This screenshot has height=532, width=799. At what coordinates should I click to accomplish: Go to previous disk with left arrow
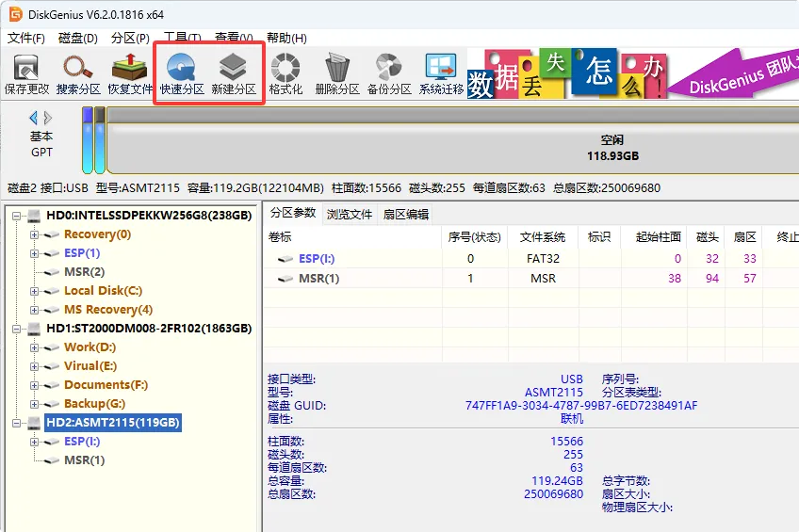[34, 118]
